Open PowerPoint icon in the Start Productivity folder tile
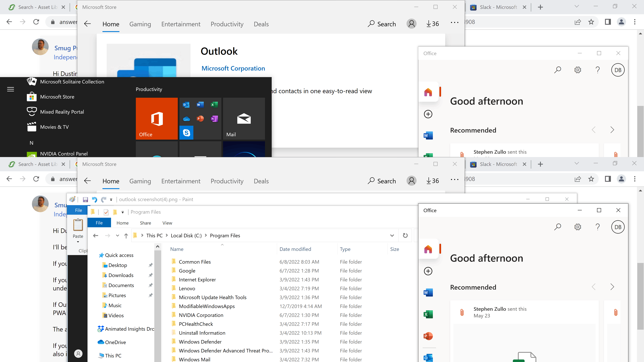 click(200, 119)
